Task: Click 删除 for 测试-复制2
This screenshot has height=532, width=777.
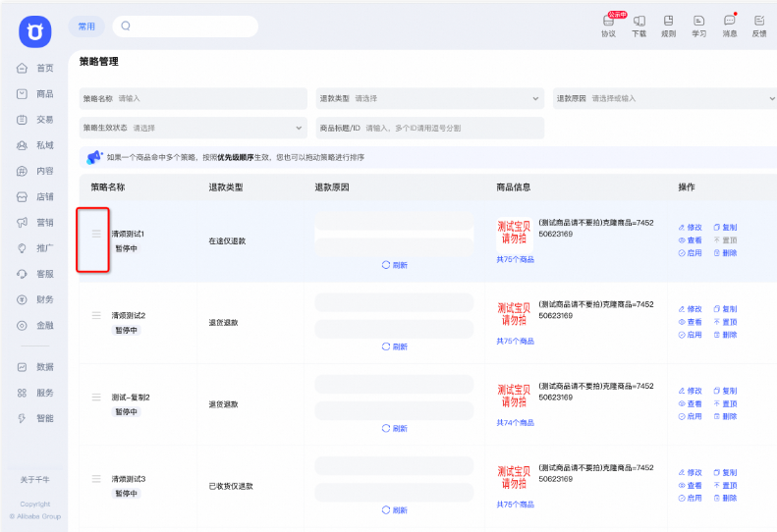Action: click(x=726, y=416)
